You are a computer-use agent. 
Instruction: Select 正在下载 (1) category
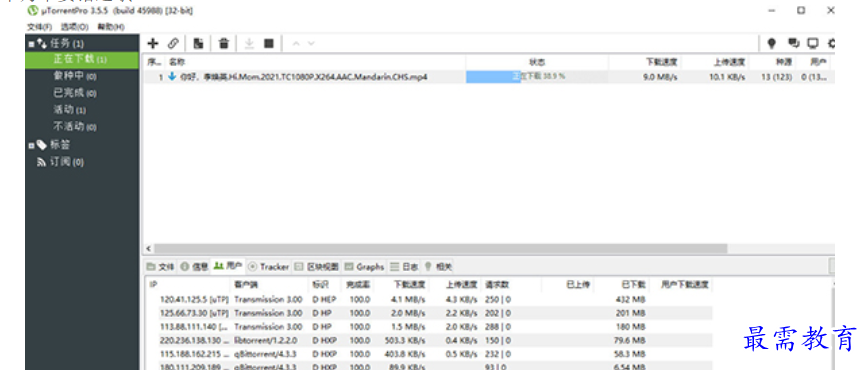tap(82, 60)
